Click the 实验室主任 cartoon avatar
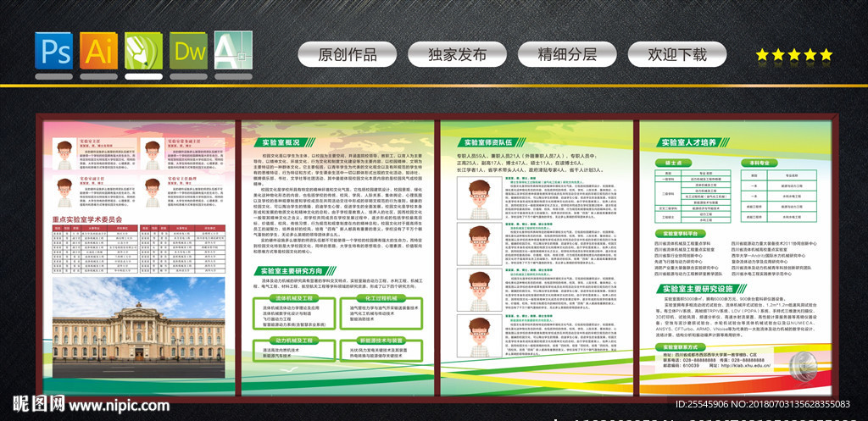This screenshot has width=868, height=421. click(64, 154)
